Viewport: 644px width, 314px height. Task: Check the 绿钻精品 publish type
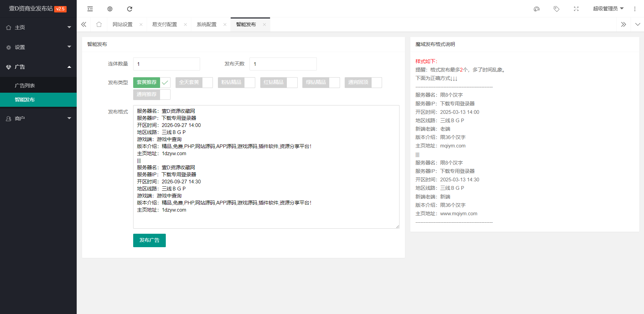tap(321, 83)
